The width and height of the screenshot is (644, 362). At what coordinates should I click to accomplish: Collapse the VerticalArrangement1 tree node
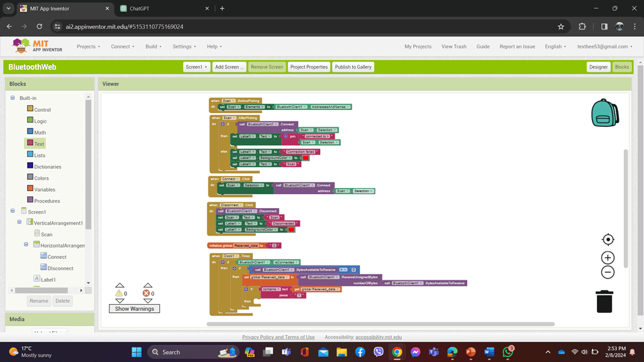[x=19, y=222]
